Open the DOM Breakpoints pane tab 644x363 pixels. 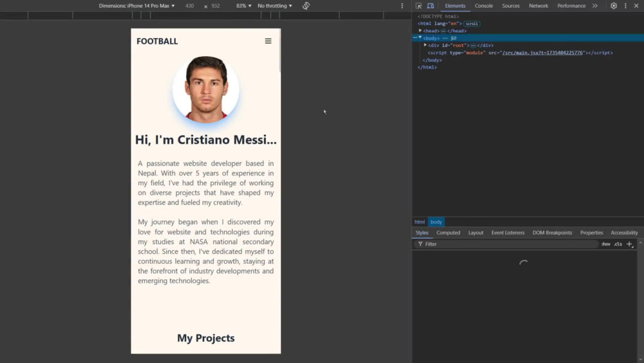click(x=552, y=233)
